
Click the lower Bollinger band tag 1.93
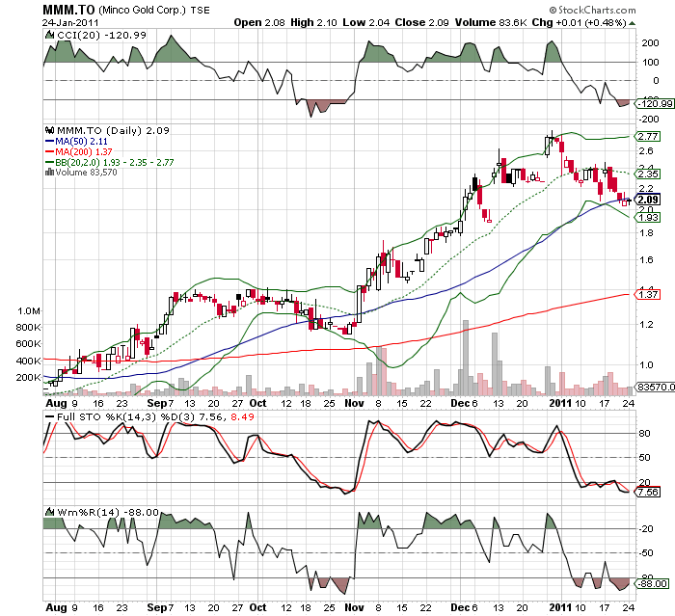coord(648,218)
